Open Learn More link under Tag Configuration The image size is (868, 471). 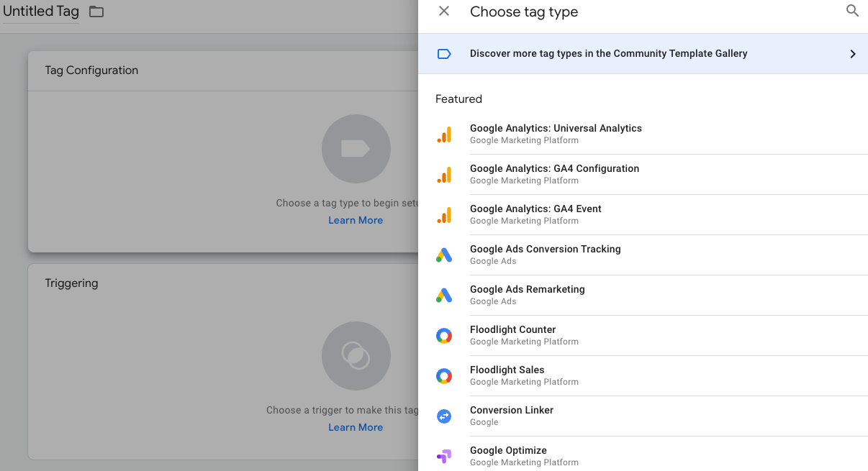tap(356, 221)
